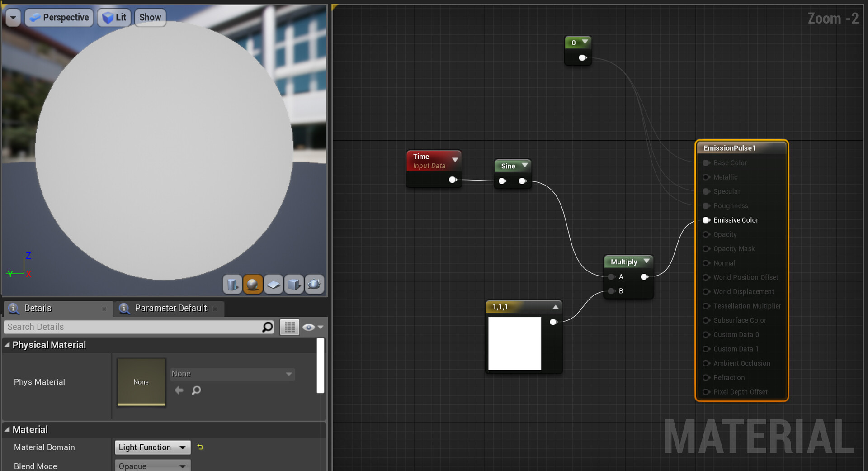Browse to Phys Material asset with magnifier icon
Viewport: 868px width, 471px height.
pyautogui.click(x=196, y=390)
